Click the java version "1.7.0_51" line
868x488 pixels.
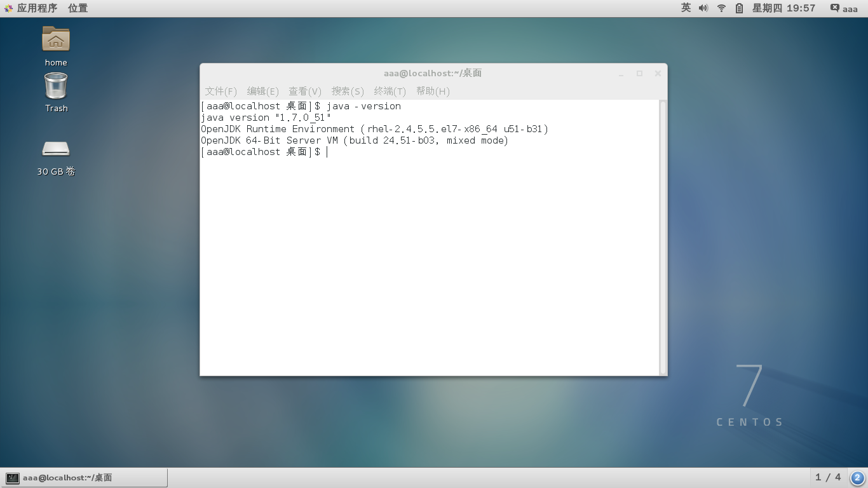pyautogui.click(x=266, y=118)
